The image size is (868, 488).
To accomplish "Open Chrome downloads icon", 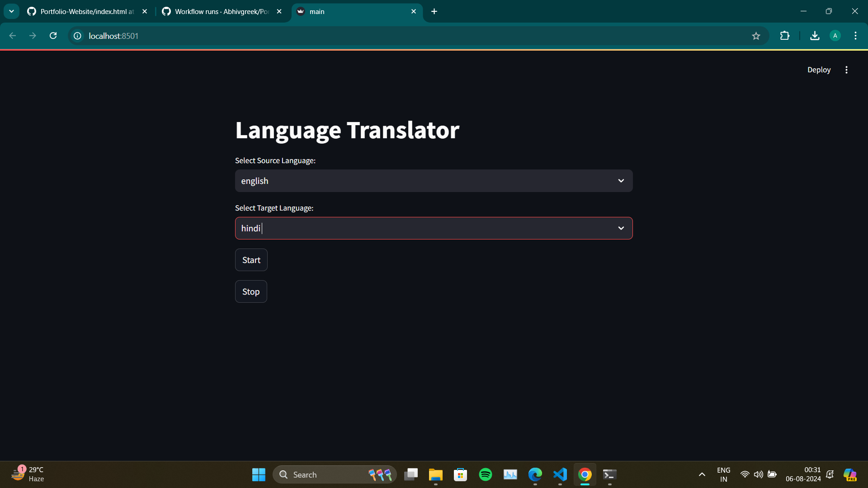I will pyautogui.click(x=815, y=36).
